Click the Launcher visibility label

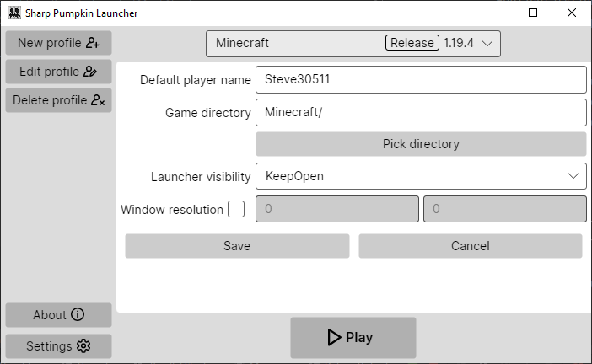pyautogui.click(x=201, y=177)
